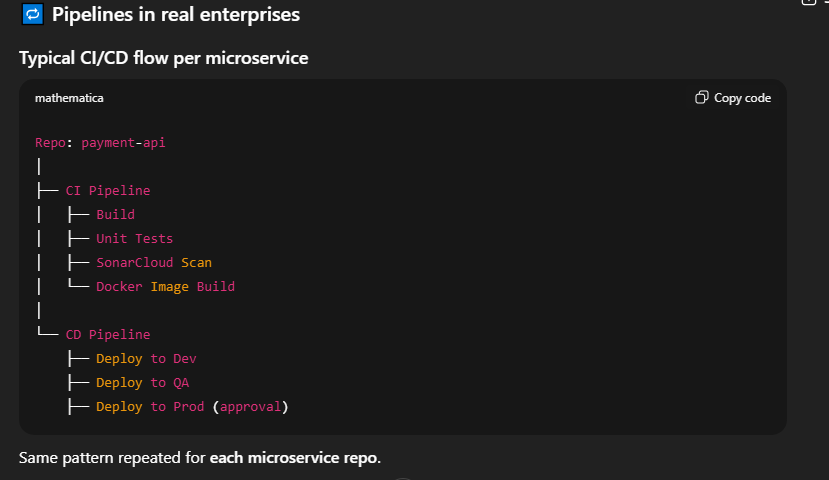Select the Deploy to Prod line
The image size is (829, 480).
pos(150,407)
